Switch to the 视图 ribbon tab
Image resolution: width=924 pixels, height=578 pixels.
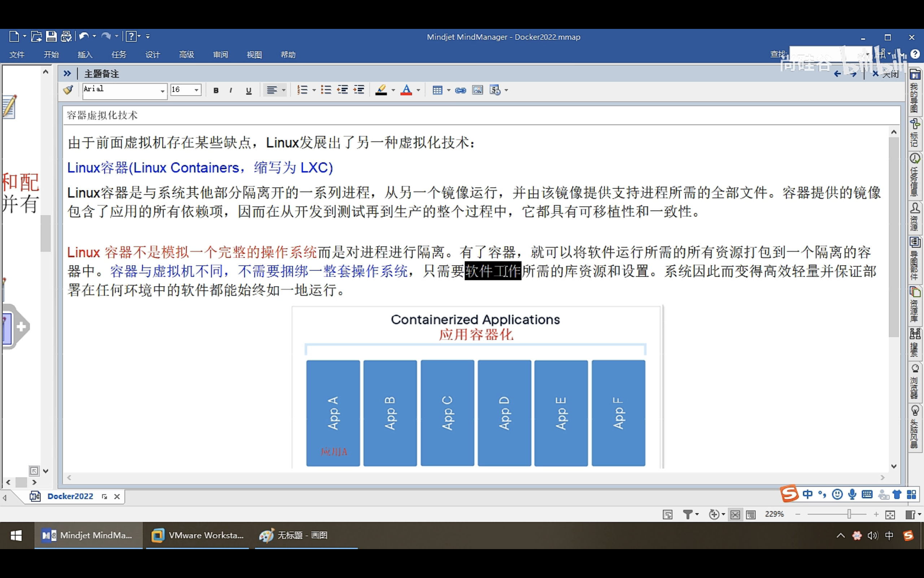254,55
